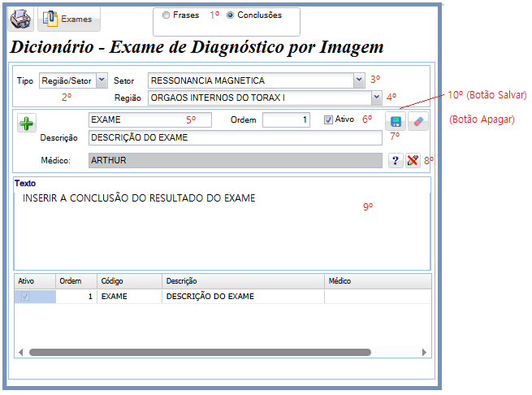Select the Conclusões radio option

(231, 15)
